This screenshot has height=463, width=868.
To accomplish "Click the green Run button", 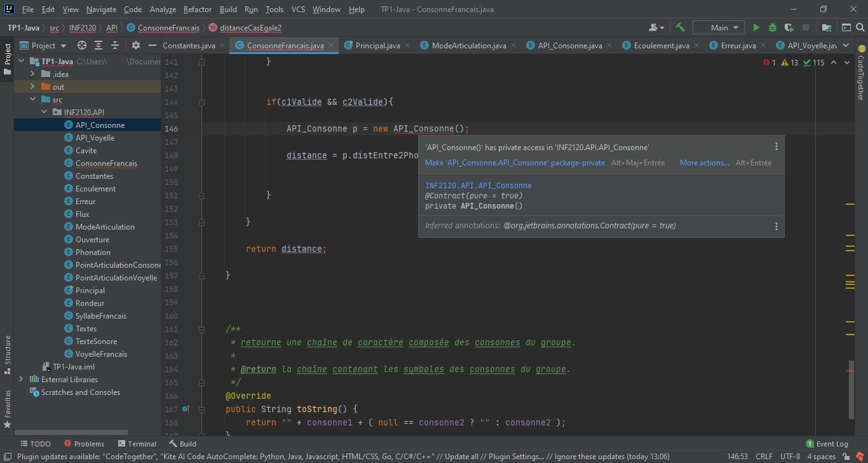I will [x=756, y=28].
